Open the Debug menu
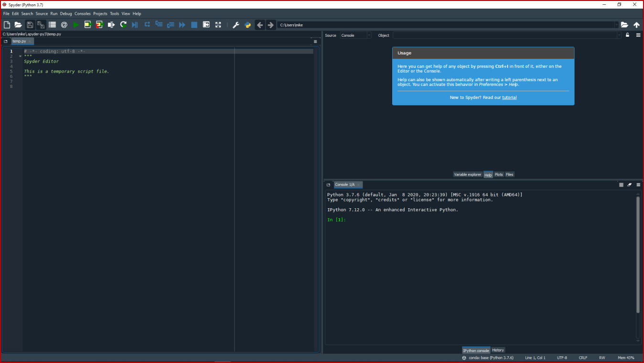The image size is (644, 363). [x=66, y=13]
